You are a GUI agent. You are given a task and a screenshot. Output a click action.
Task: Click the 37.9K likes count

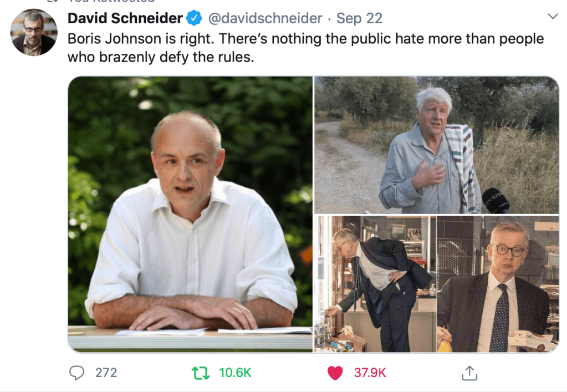[370, 373]
